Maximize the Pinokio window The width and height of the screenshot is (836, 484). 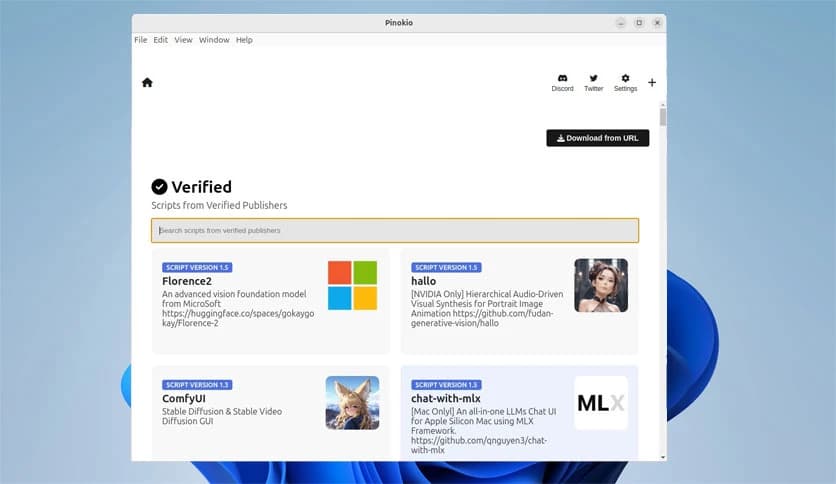click(639, 23)
